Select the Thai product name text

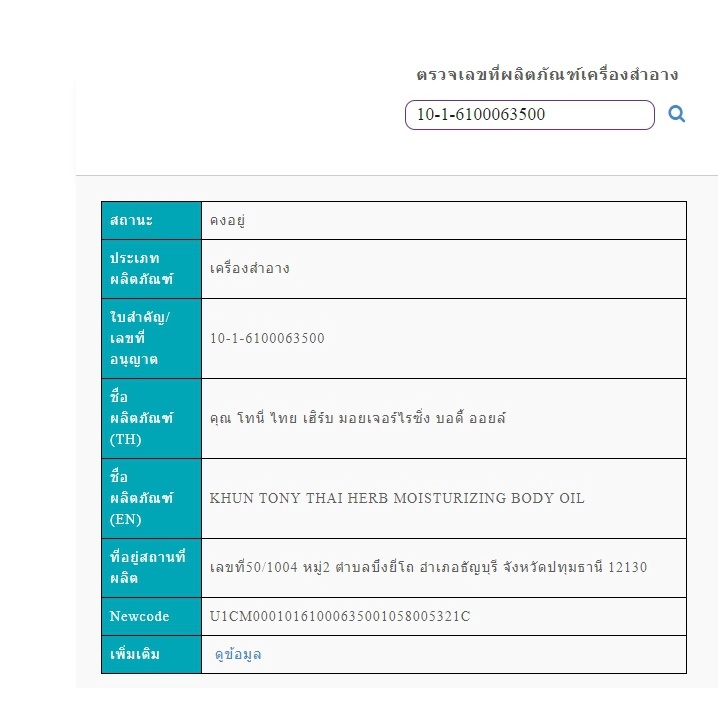click(358, 418)
